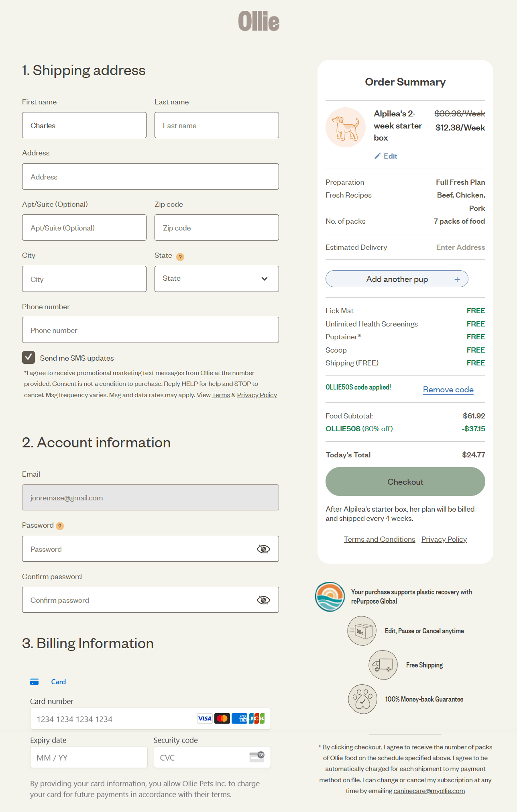
Task: Click the Today's Total $24.77 amount
Action: pyautogui.click(x=473, y=455)
